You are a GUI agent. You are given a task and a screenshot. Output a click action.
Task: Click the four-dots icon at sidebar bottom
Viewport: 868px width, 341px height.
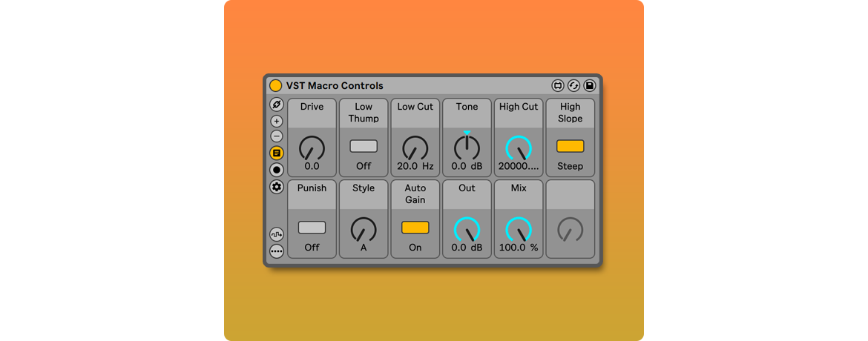[277, 251]
